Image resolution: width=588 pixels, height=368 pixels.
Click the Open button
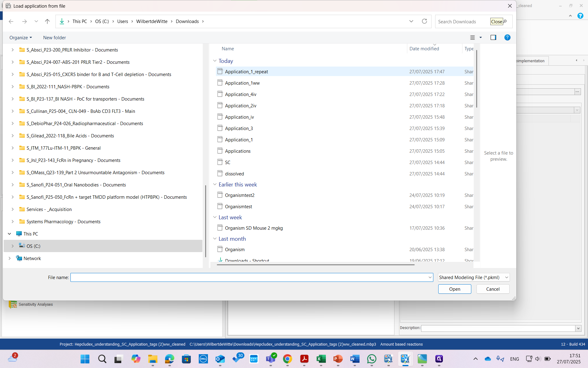pos(454,289)
